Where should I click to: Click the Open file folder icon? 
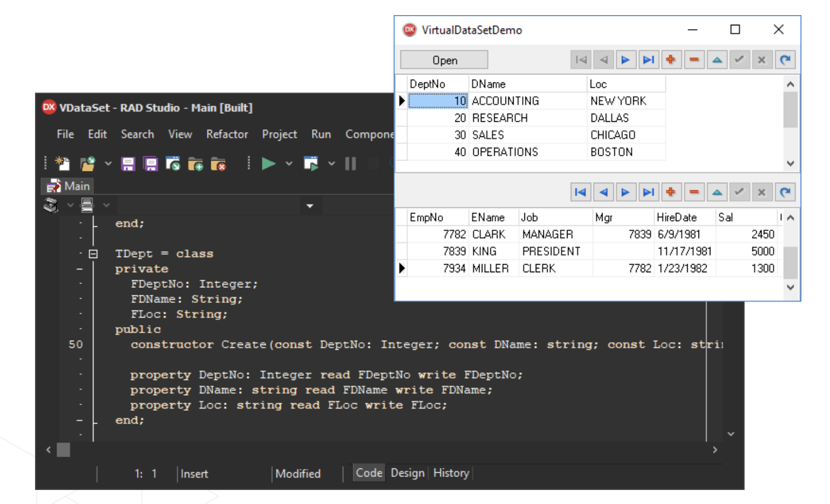(x=87, y=163)
